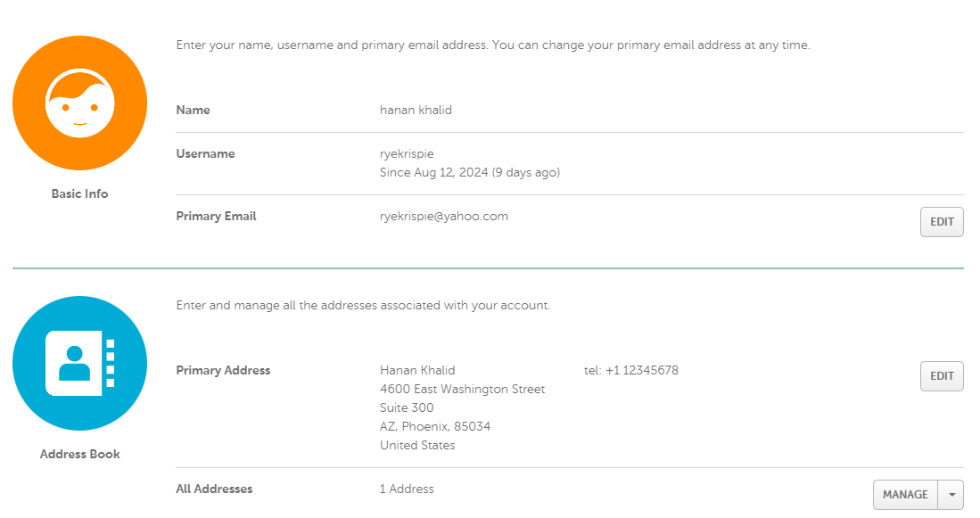The width and height of the screenshot is (980, 518).
Task: Click the 4600 East Washington Street line
Action: tap(462, 389)
